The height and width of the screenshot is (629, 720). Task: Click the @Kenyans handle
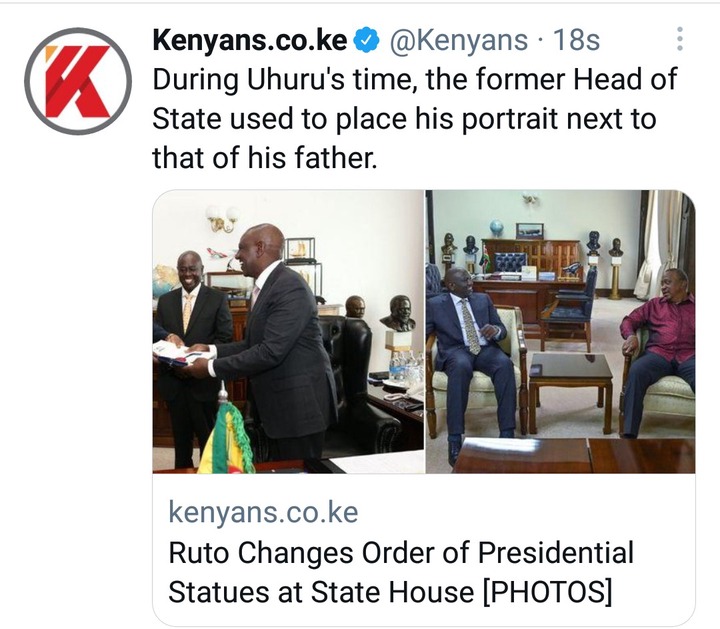[459, 40]
